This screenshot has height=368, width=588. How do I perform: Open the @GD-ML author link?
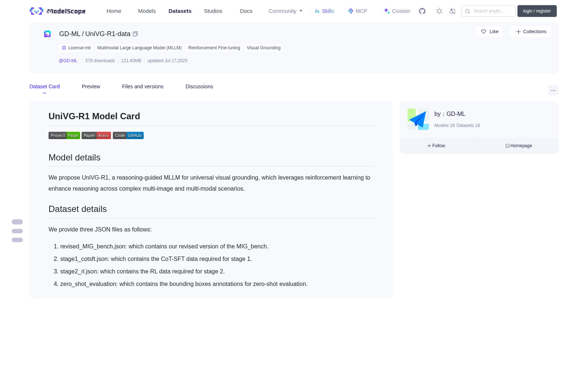(x=68, y=61)
